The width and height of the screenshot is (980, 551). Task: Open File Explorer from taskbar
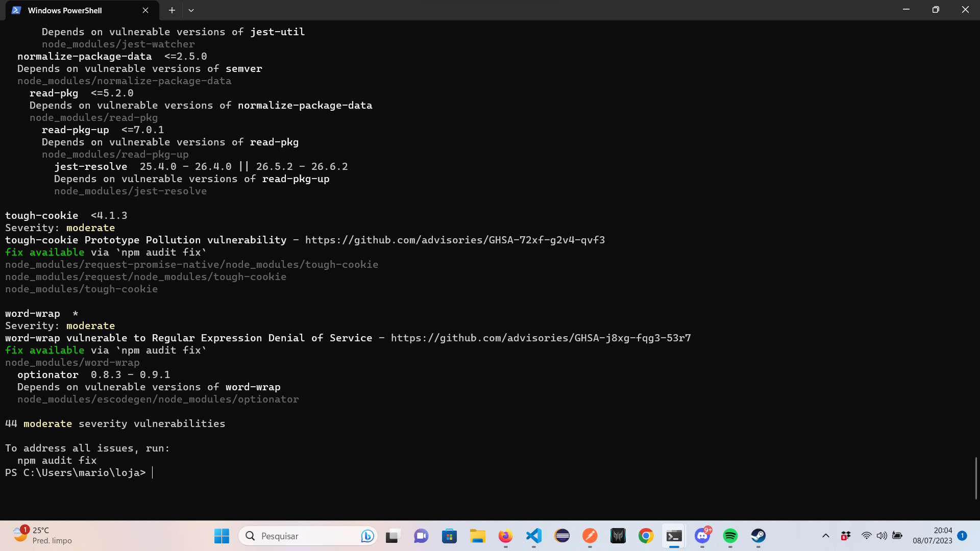(x=477, y=536)
